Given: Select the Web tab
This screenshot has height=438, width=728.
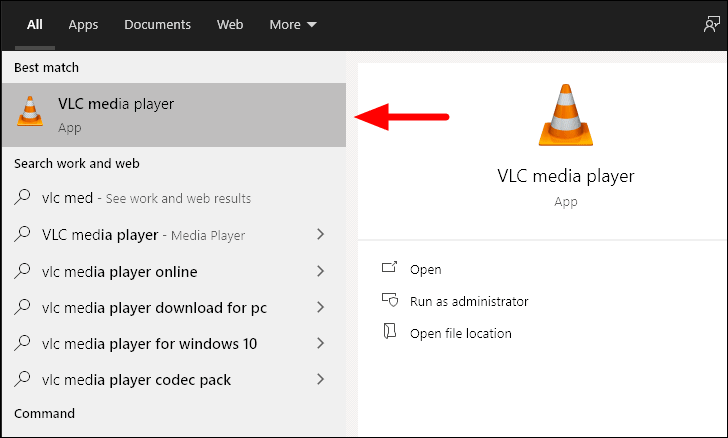Looking at the screenshot, I should click(230, 25).
